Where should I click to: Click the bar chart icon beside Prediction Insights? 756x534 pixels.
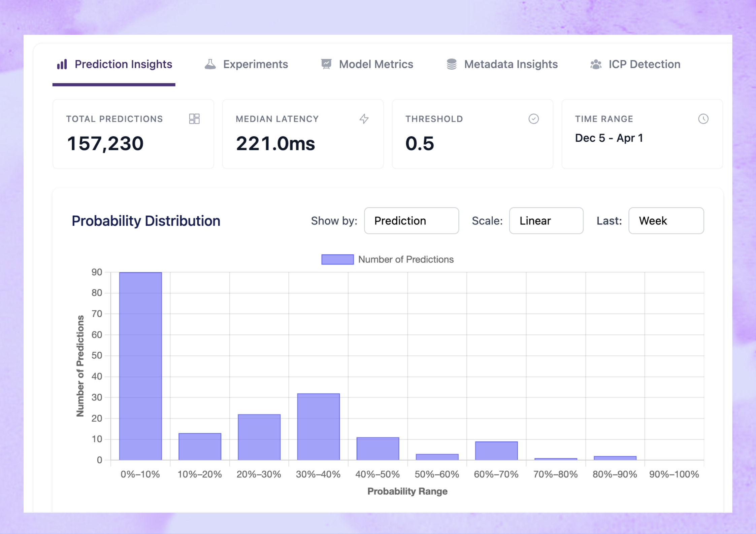point(62,64)
